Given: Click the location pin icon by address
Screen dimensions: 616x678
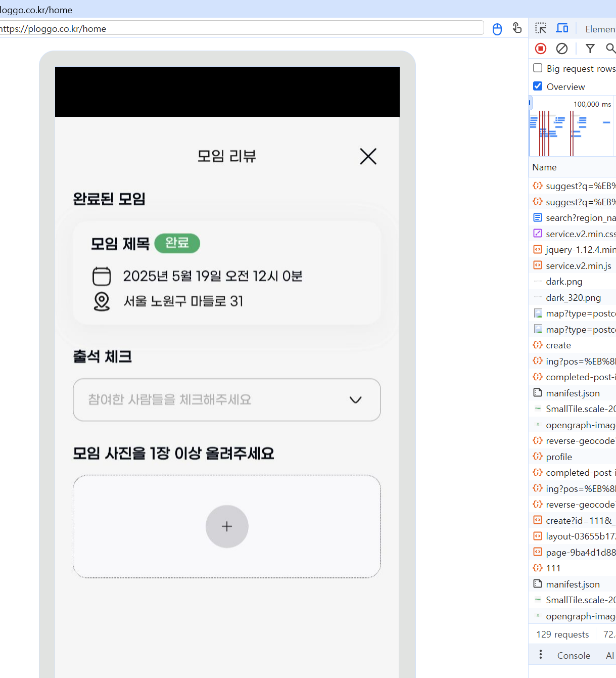Looking at the screenshot, I should click(102, 301).
